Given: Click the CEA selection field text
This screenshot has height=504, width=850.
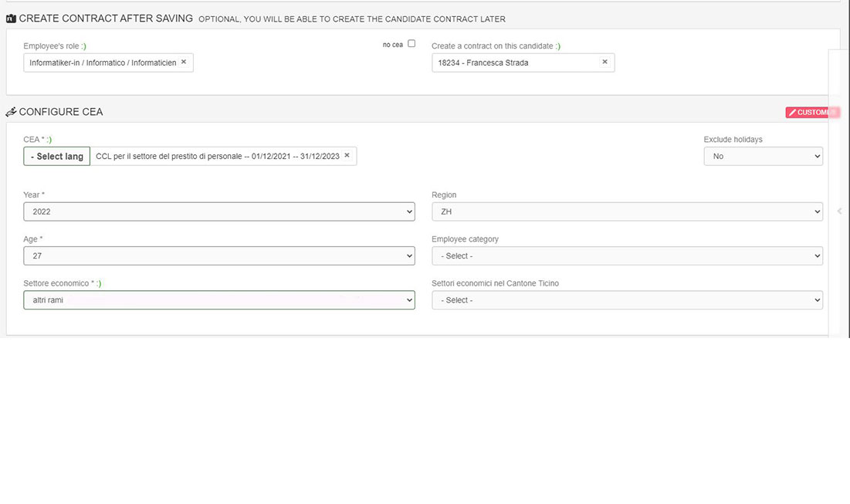Looking at the screenshot, I should [218, 156].
